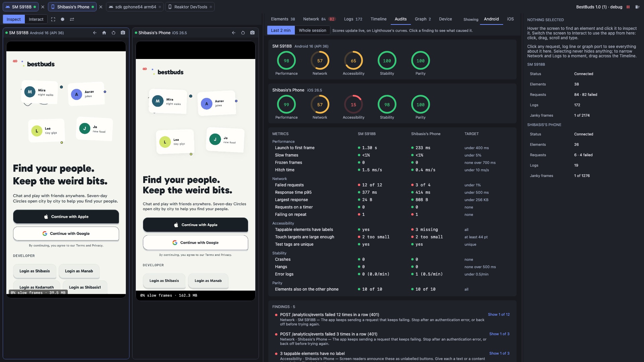Switch to Inspect mode
The width and height of the screenshot is (644, 362).
14,19
